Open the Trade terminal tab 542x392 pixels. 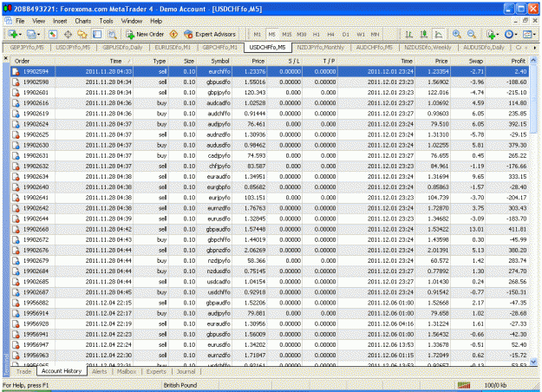[x=24, y=371]
